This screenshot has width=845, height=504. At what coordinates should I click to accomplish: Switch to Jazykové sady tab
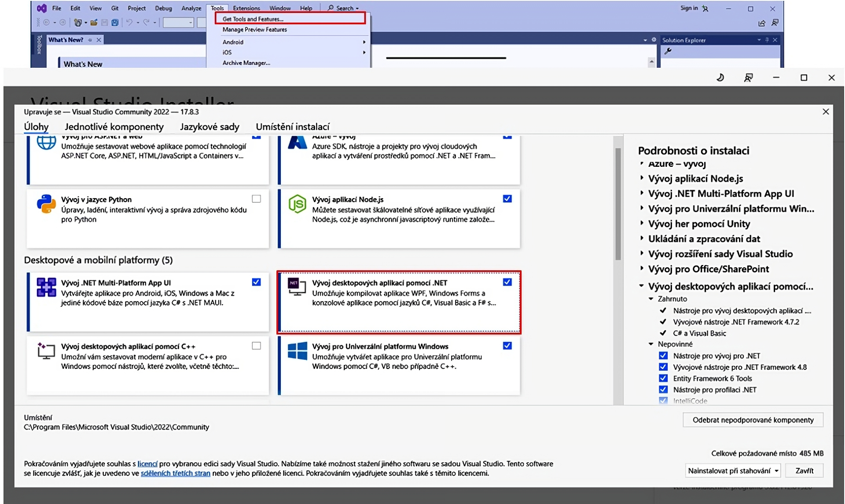pyautogui.click(x=209, y=127)
